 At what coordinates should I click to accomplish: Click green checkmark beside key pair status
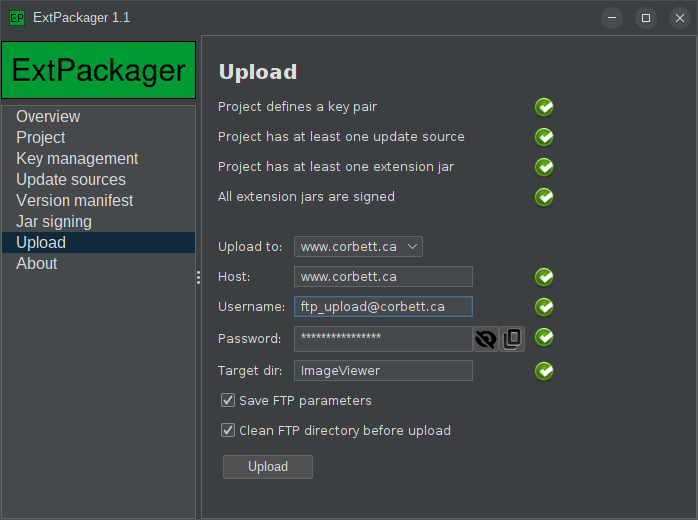[x=544, y=107]
